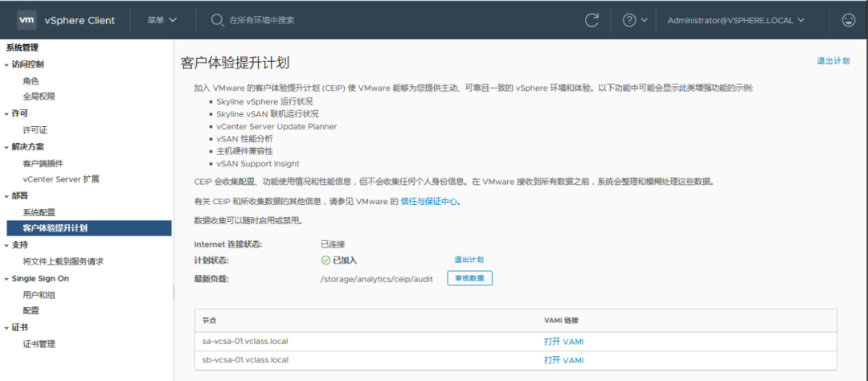Collapse the 访问控制 section

pos(6,65)
